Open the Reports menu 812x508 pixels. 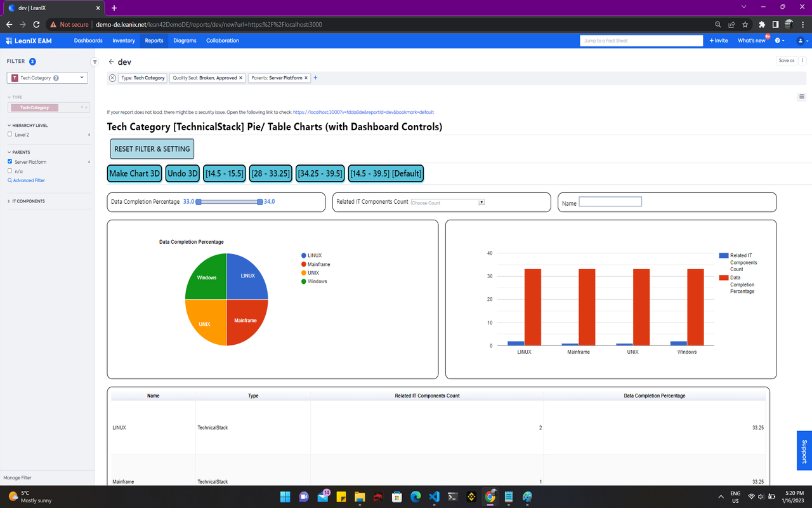tap(154, 41)
